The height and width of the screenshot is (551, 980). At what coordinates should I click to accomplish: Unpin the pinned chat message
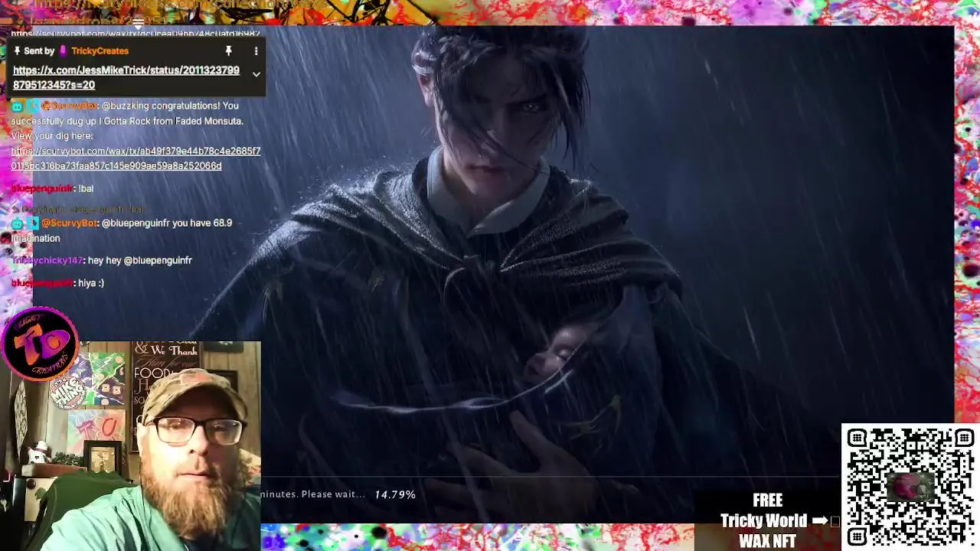click(x=228, y=51)
